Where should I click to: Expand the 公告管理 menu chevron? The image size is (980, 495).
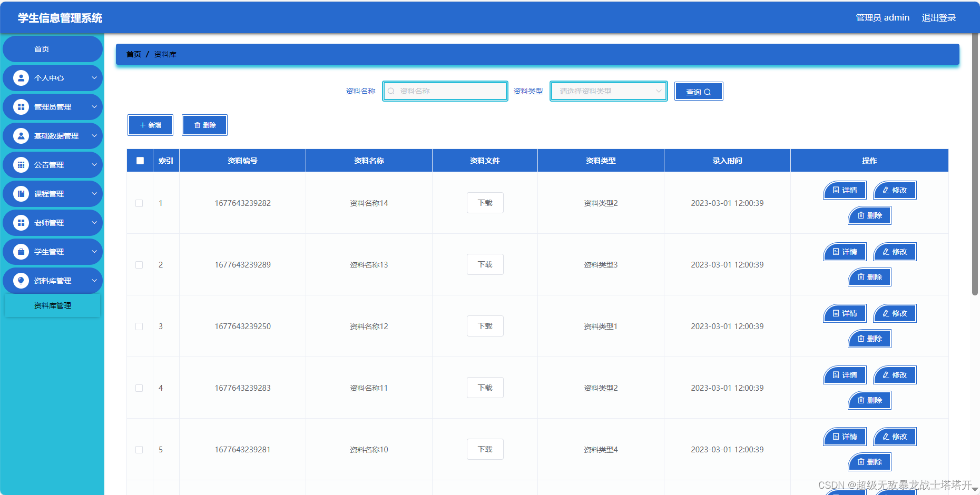[94, 165]
